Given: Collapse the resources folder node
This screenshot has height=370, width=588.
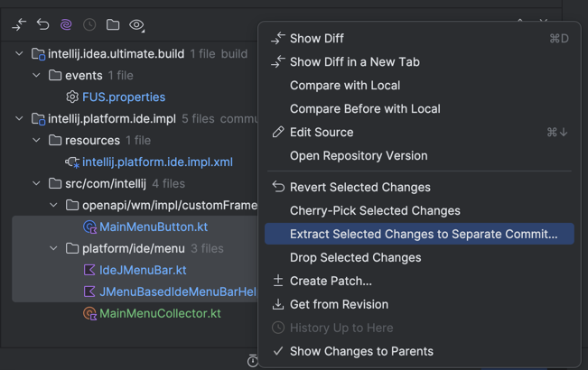Looking at the screenshot, I should pos(37,141).
